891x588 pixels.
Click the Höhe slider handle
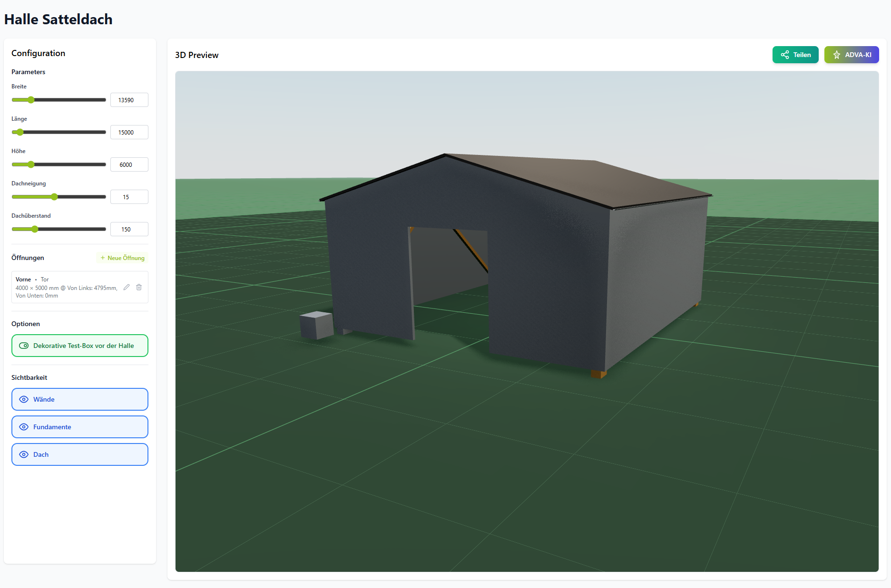[x=31, y=164]
